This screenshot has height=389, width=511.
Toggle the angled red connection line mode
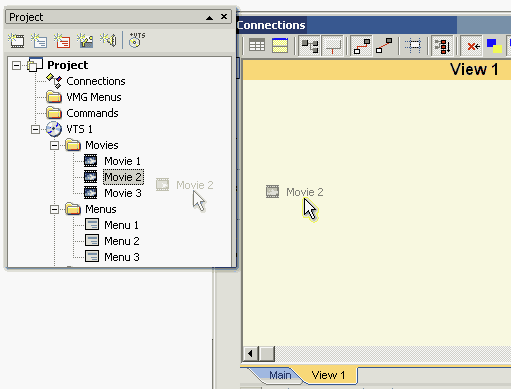point(362,46)
